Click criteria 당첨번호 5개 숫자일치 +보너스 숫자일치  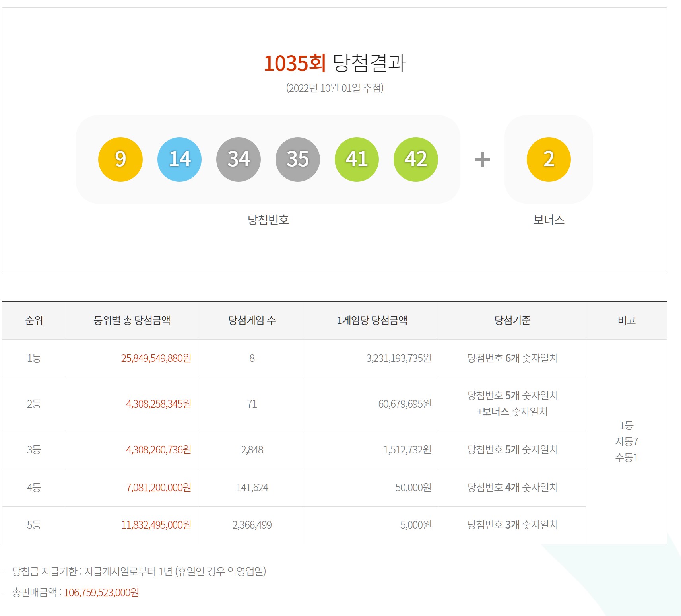coord(512,404)
